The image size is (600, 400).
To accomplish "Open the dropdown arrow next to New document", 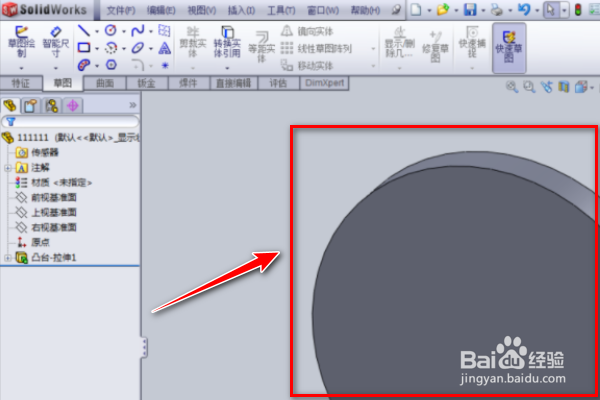I will tap(429, 11).
